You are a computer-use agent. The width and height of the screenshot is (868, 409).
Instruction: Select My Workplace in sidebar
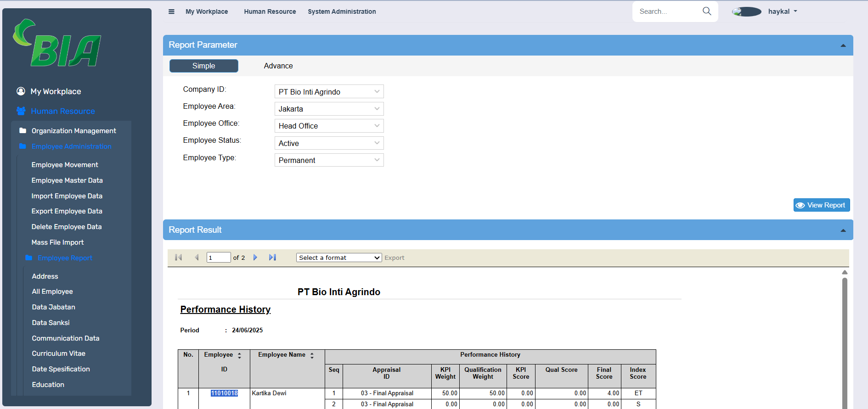click(56, 91)
